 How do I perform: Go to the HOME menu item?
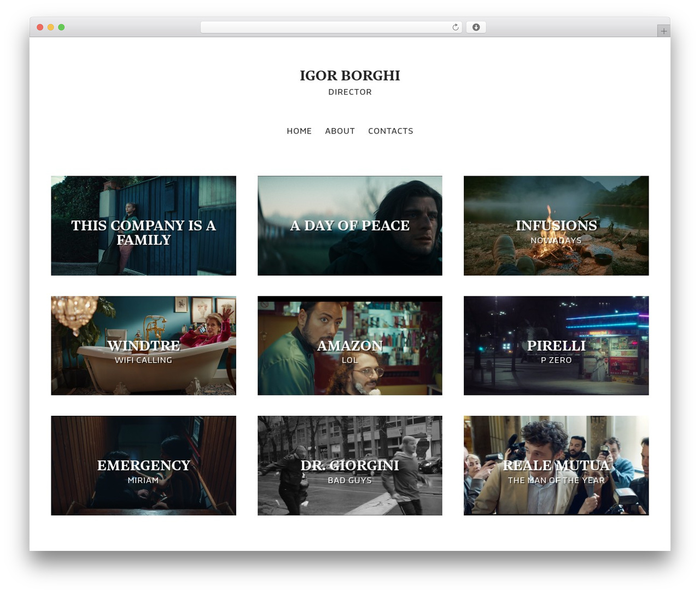click(x=299, y=131)
